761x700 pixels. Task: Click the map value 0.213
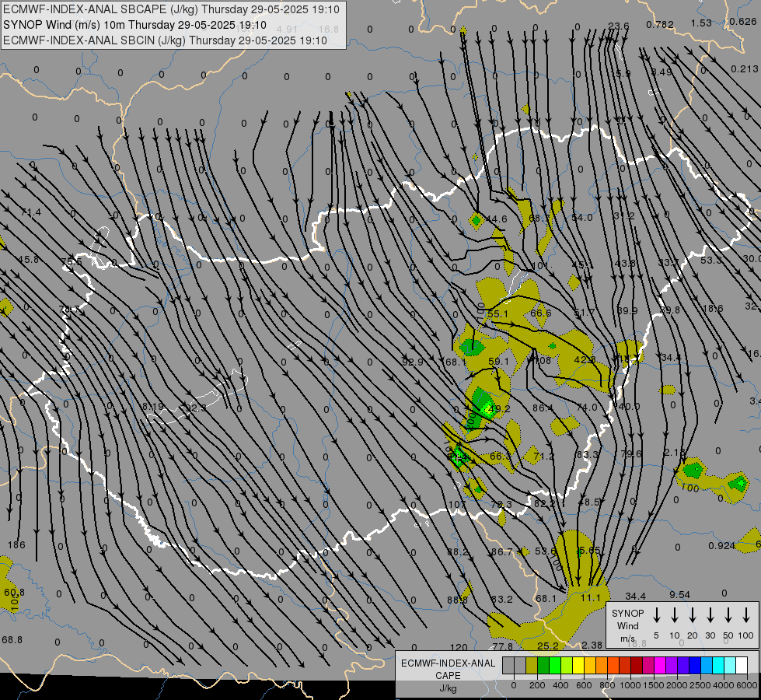point(745,69)
